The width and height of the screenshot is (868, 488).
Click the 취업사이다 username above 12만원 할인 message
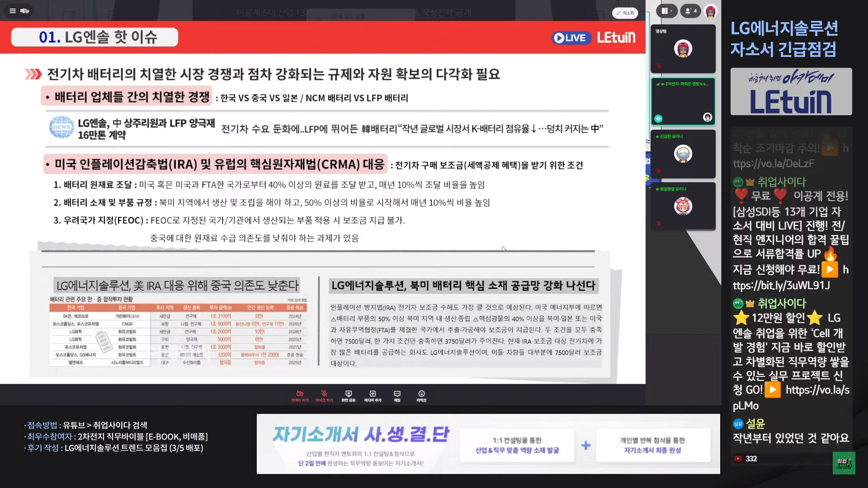pos(782,304)
